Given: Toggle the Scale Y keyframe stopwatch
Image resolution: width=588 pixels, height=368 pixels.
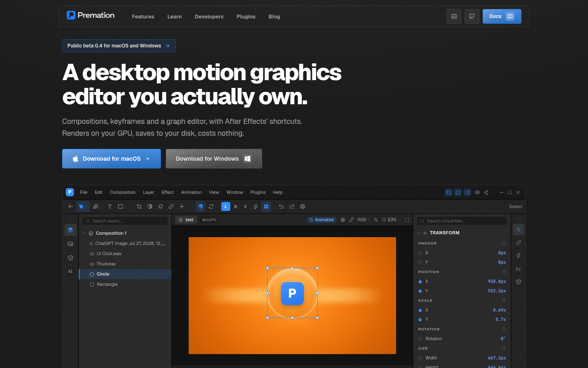Looking at the screenshot, I should (x=420, y=319).
